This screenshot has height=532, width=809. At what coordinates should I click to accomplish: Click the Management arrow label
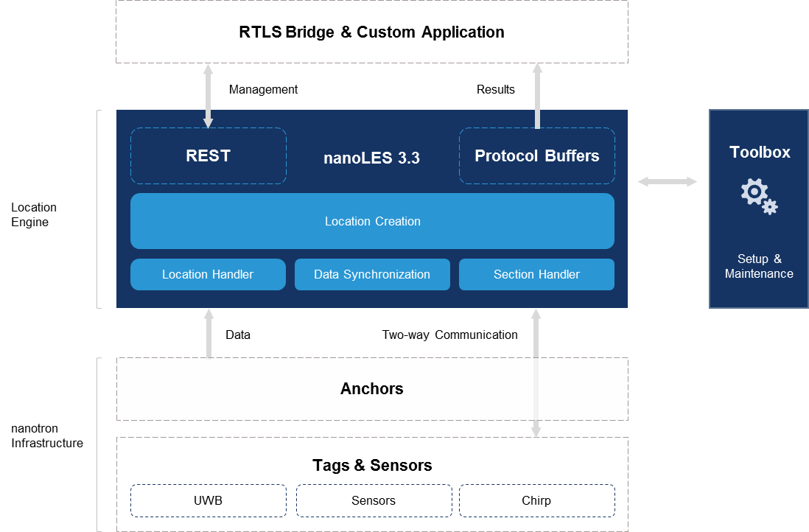(263, 90)
